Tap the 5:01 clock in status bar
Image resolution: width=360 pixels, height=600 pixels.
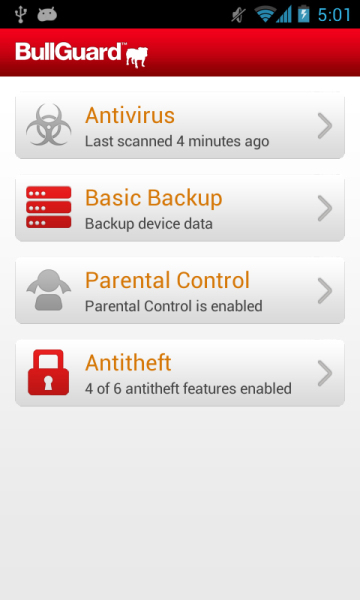334,15
